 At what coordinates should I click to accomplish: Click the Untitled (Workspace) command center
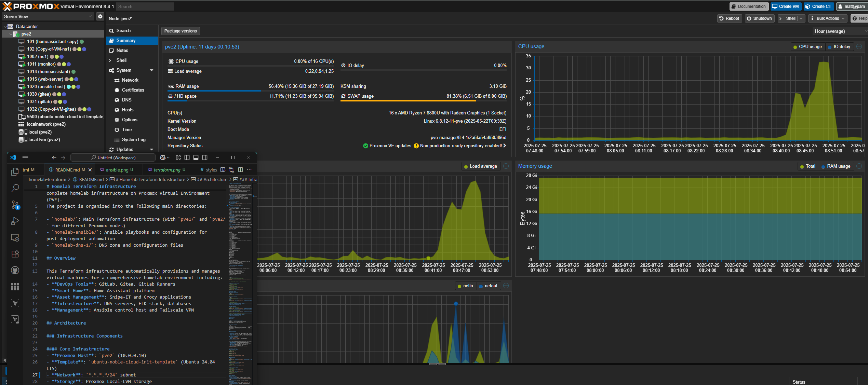pos(113,157)
